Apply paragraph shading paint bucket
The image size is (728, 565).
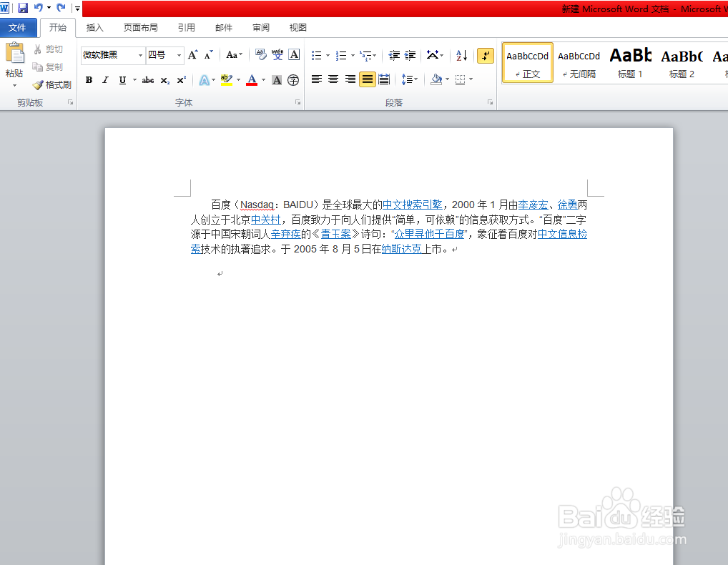(436, 79)
